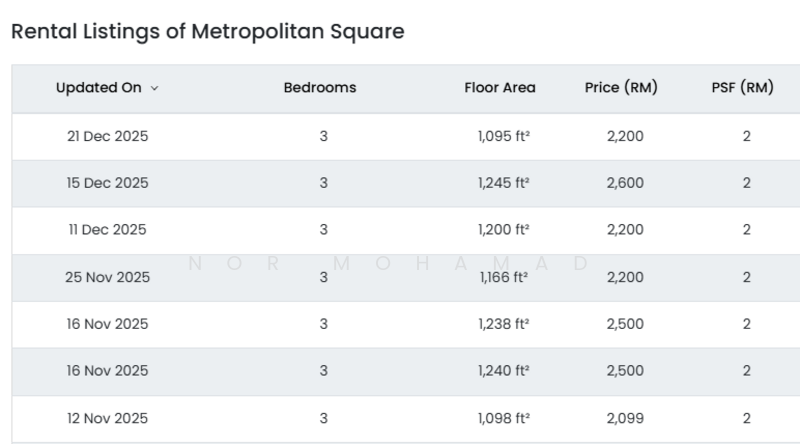800x444 pixels.
Task: Click the 1,200 ft² floor area cell
Action: point(503,230)
